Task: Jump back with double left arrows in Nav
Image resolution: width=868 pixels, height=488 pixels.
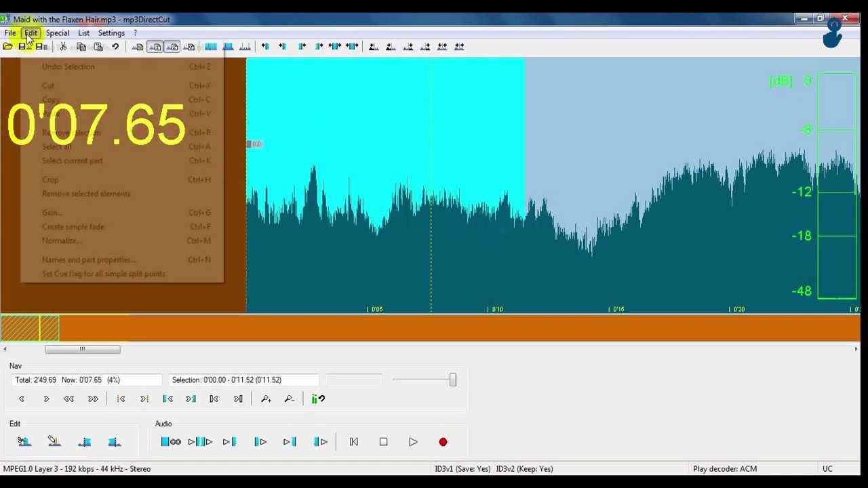Action: tap(68, 399)
